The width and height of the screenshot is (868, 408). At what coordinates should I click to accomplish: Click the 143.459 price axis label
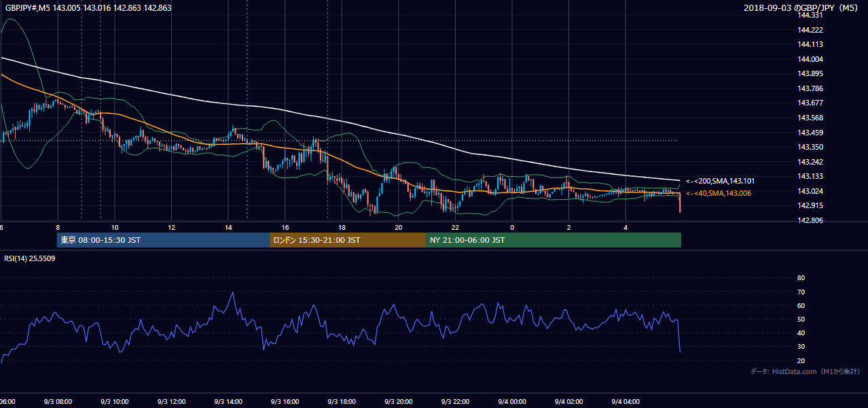[810, 133]
